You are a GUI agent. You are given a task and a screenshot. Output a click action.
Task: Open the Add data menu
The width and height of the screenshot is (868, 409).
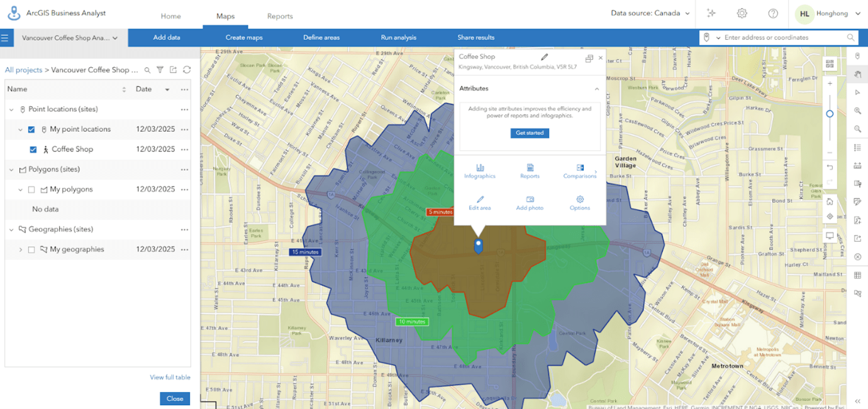167,38
